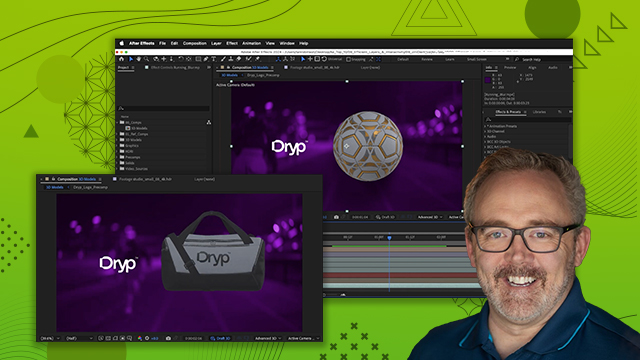Viewport: 640px width, 360px height.
Task: Open the Layer menu
Action: (x=216, y=43)
